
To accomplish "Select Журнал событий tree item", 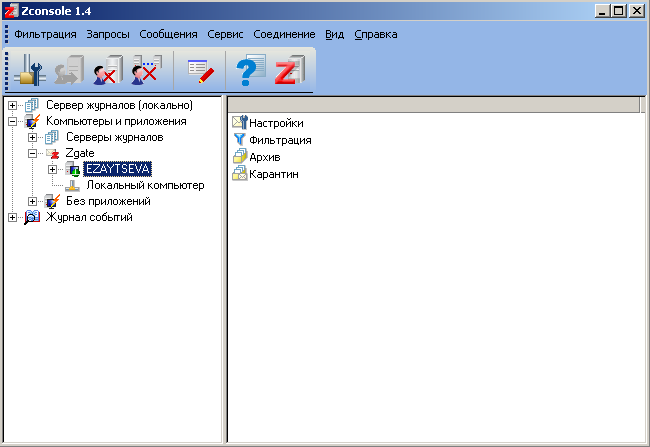I will tap(89, 217).
